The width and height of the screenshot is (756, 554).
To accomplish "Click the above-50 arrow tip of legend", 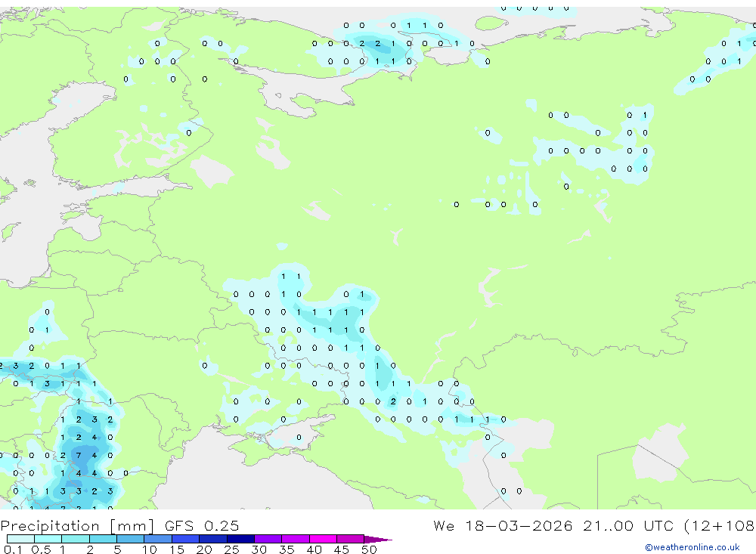I will (378, 540).
